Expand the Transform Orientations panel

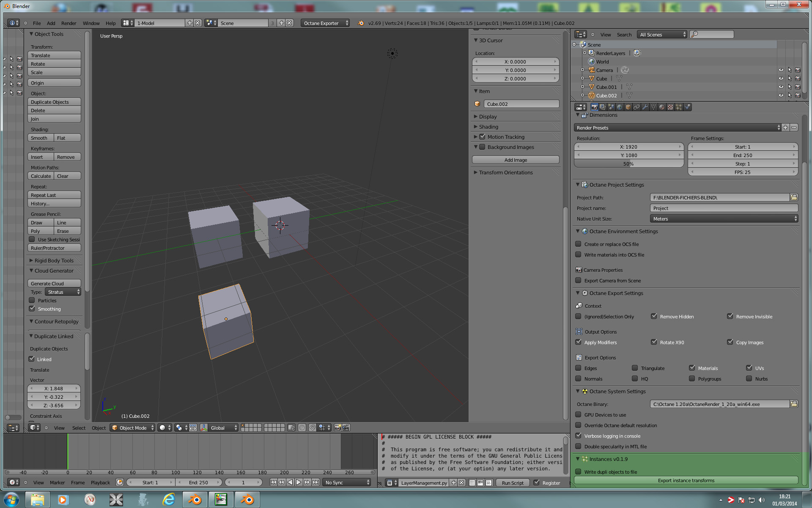[x=505, y=172]
